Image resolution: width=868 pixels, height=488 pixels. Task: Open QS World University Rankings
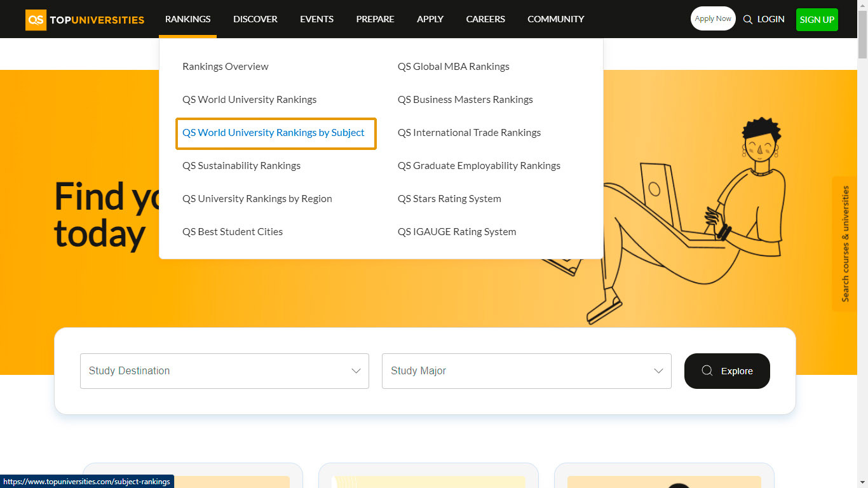[249, 100]
